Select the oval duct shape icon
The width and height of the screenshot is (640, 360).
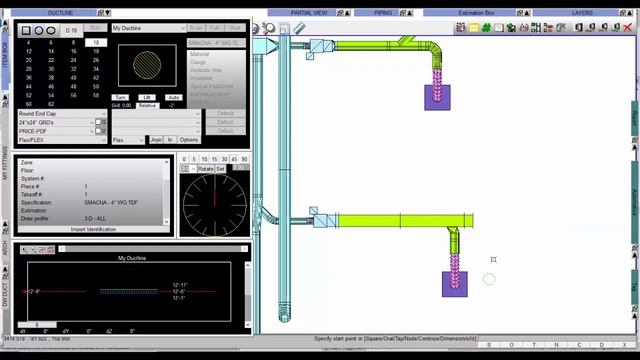[51, 30]
